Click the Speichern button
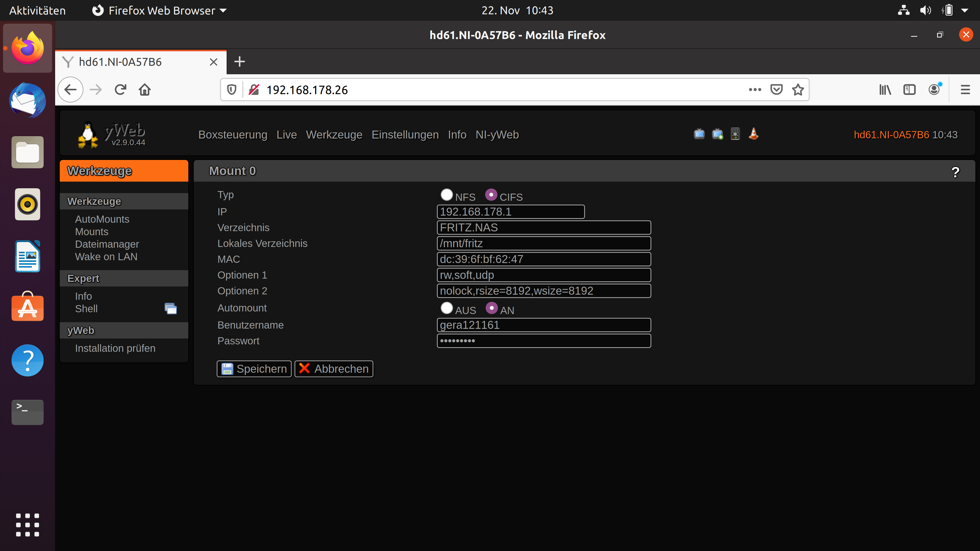Viewport: 980px width, 551px height. (254, 368)
